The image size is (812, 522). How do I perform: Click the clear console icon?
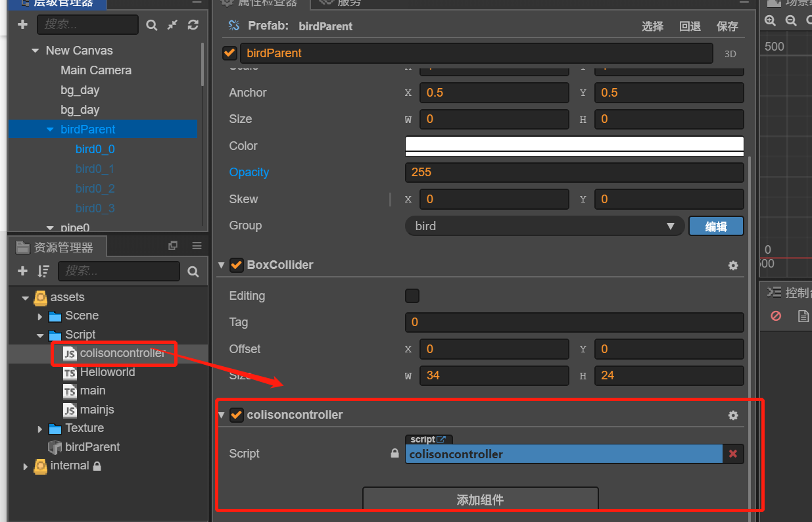coord(776,316)
